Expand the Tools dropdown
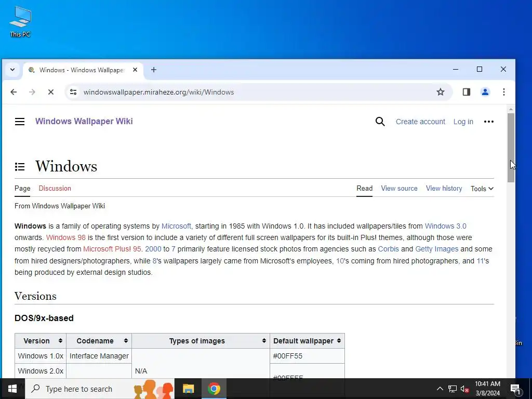532x399 pixels. click(x=482, y=189)
